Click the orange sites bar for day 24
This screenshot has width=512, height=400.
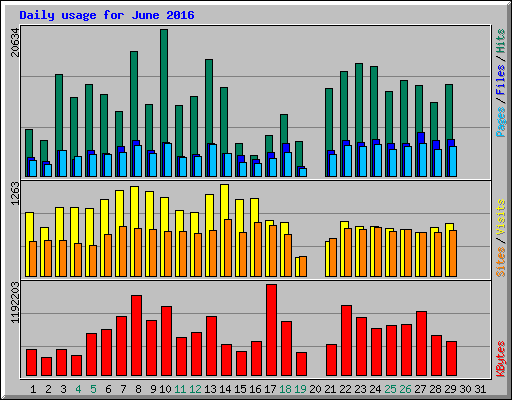coord(378,252)
